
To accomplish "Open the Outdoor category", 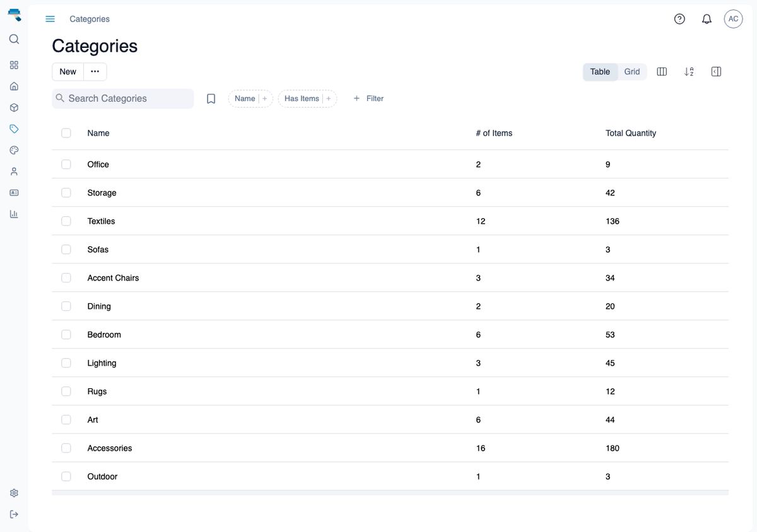I will (102, 477).
